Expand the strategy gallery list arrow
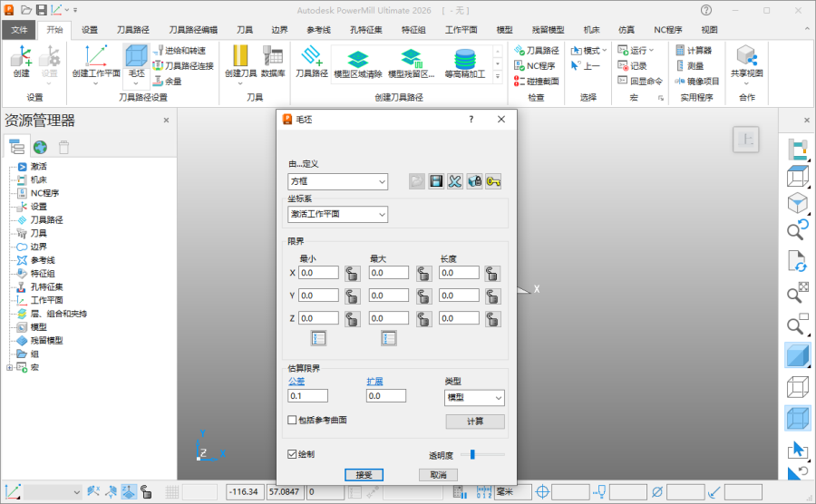 pos(498,76)
